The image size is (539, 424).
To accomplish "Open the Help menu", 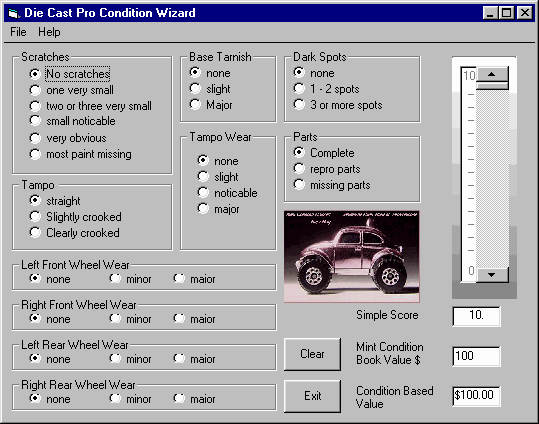I will (x=49, y=32).
